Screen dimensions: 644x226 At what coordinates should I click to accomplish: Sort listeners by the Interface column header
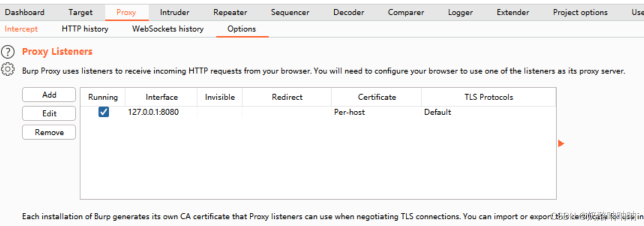pyautogui.click(x=161, y=97)
